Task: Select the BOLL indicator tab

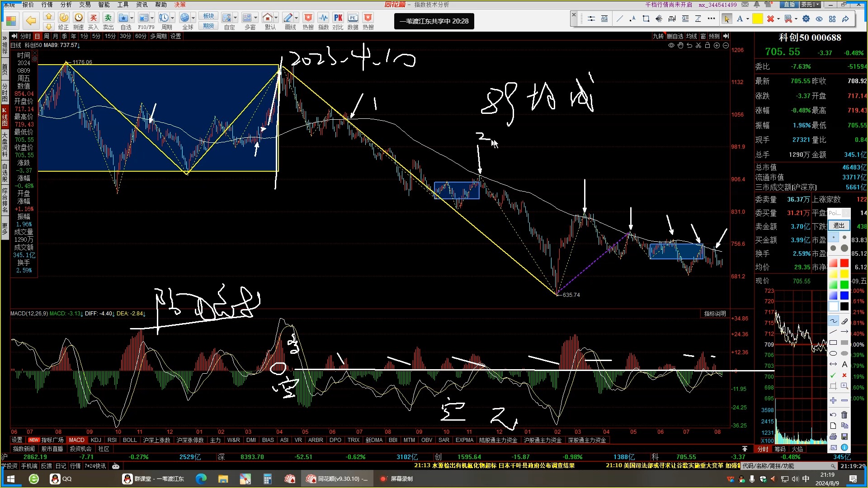Action: pyautogui.click(x=130, y=440)
